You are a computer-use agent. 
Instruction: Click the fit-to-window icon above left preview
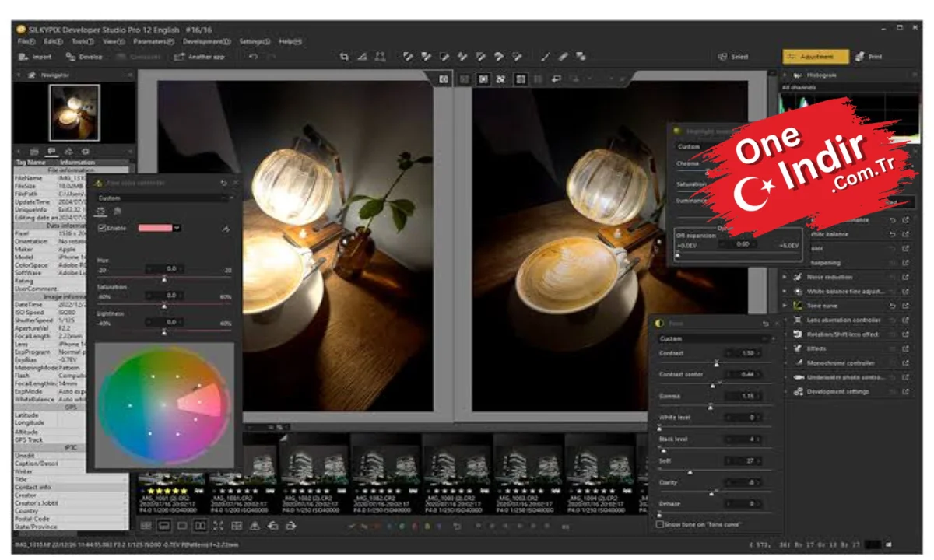(x=444, y=79)
